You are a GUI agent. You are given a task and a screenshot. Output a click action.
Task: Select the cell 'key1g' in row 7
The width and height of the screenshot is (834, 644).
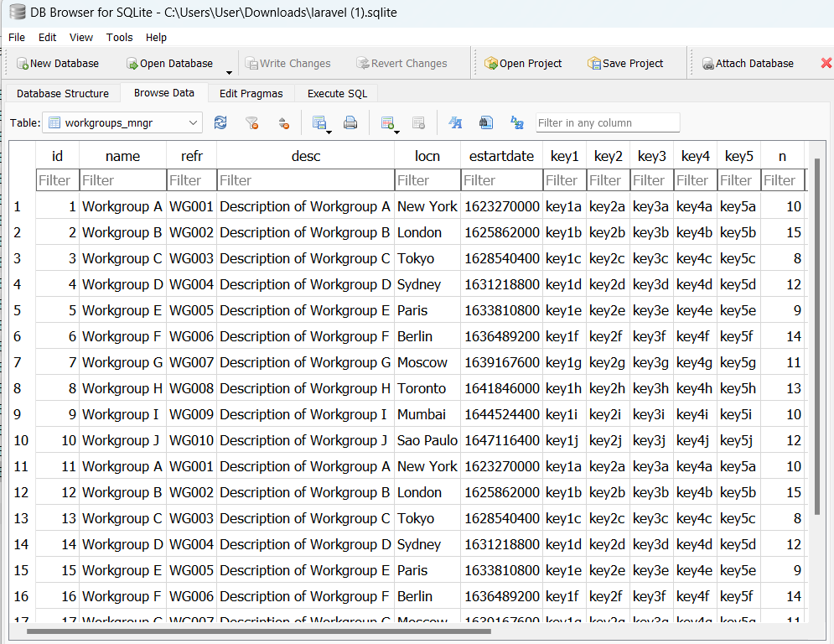tap(564, 362)
